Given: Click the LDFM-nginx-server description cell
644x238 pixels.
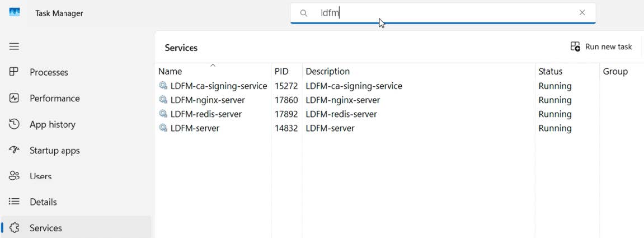Looking at the screenshot, I should click(342, 100).
